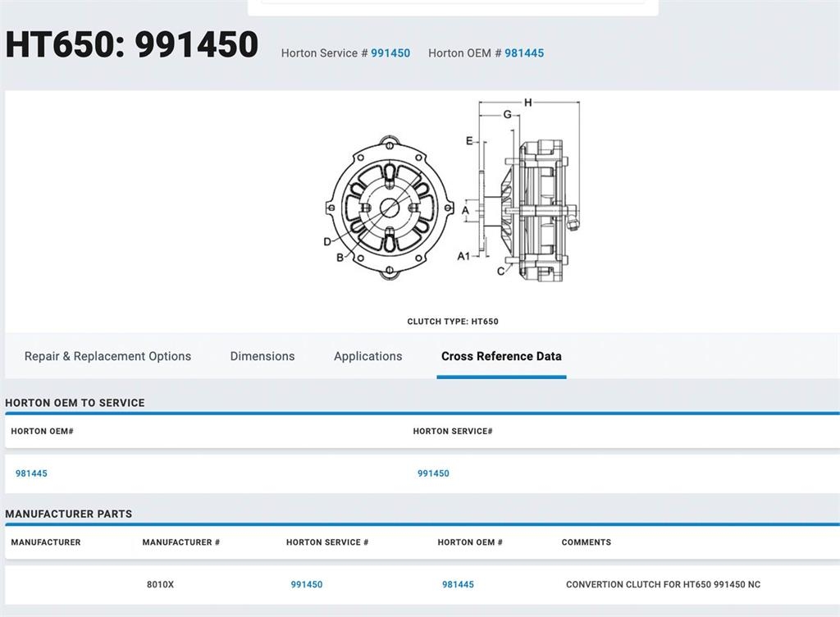The height and width of the screenshot is (617, 840).
Task: Click 991450 in Horton OEM to Service table
Action: click(x=433, y=473)
